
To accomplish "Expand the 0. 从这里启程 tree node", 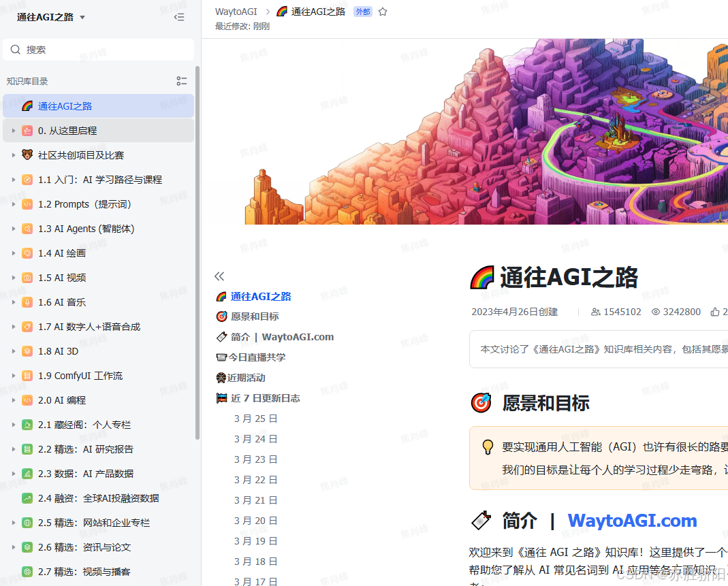I will tap(14, 131).
